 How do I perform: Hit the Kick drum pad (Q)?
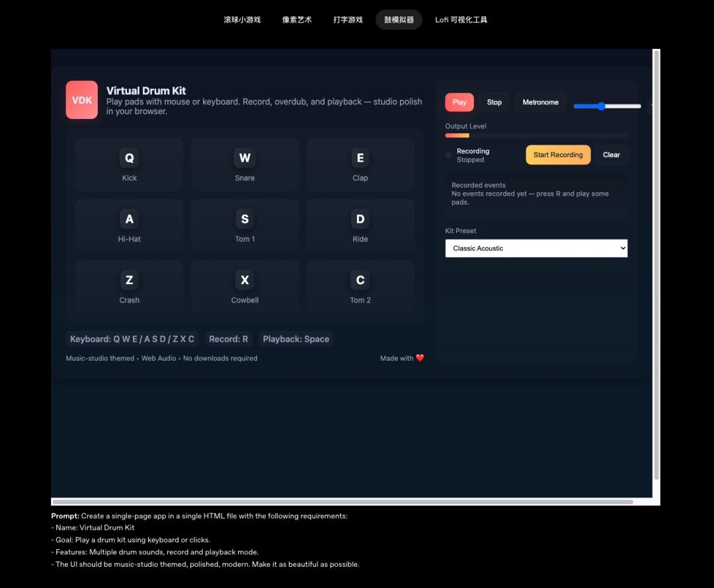click(x=129, y=165)
